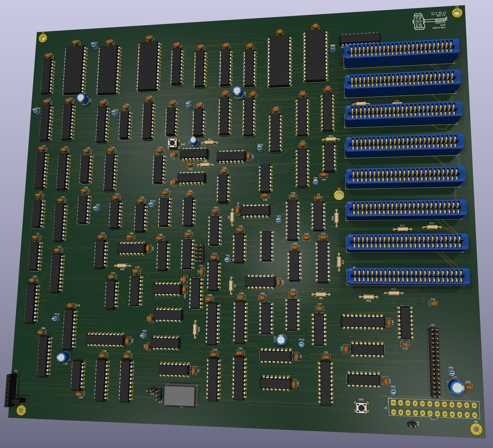Select resistor R33

[432, 227]
